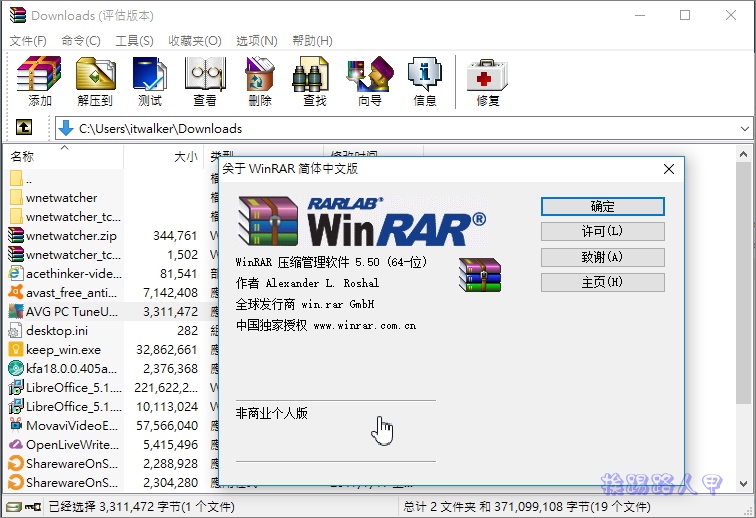Click the www.winrar.com.cn text

pyautogui.click(x=364, y=326)
